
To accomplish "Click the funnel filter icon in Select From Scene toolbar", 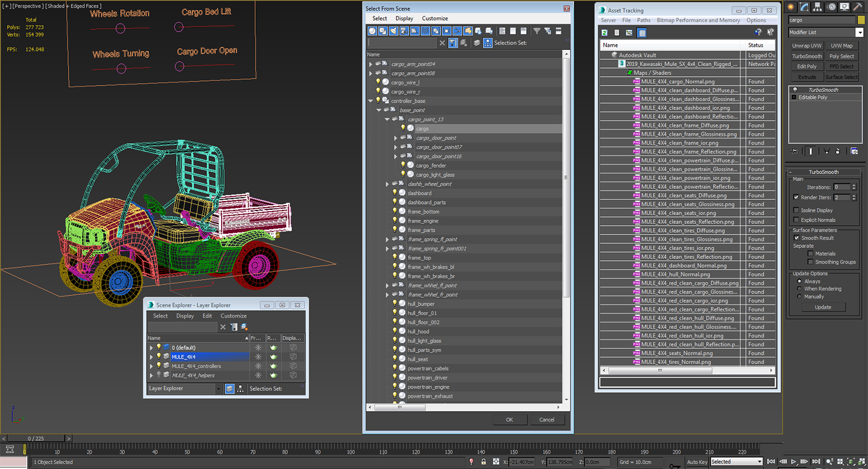I will tap(537, 31).
